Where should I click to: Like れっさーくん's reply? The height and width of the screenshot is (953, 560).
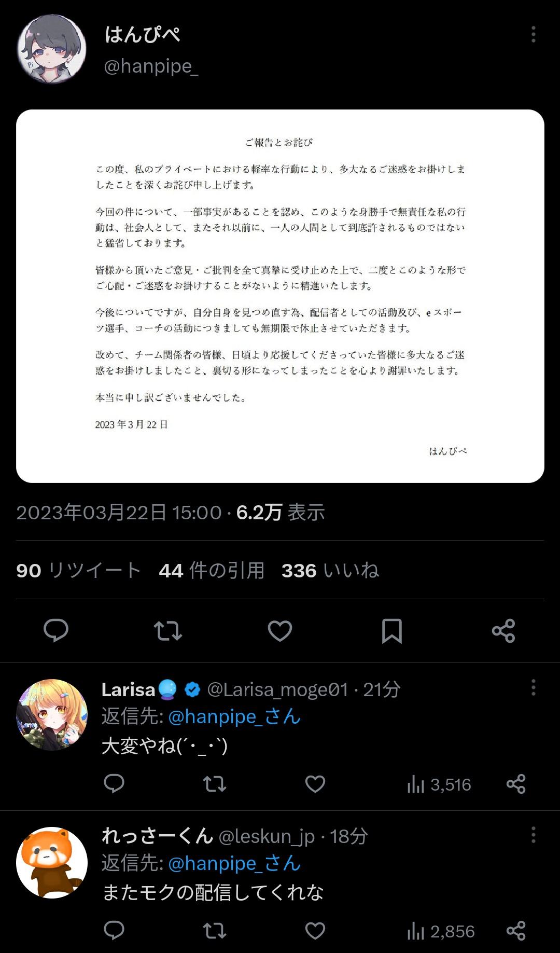(315, 931)
